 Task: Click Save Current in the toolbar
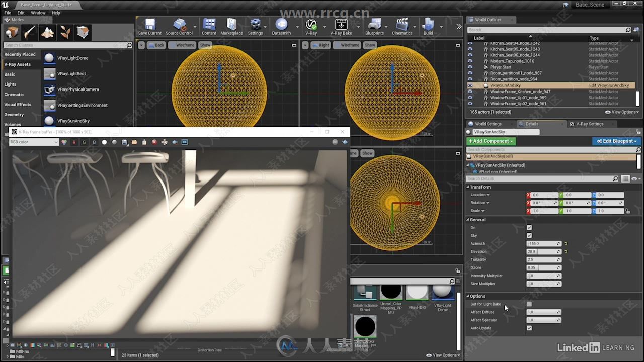[150, 27]
